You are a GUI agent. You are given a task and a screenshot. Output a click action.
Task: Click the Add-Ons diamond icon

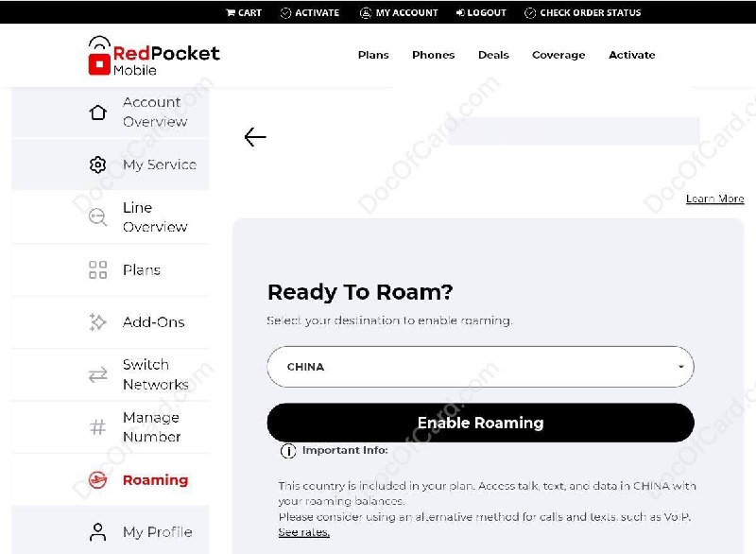point(98,321)
